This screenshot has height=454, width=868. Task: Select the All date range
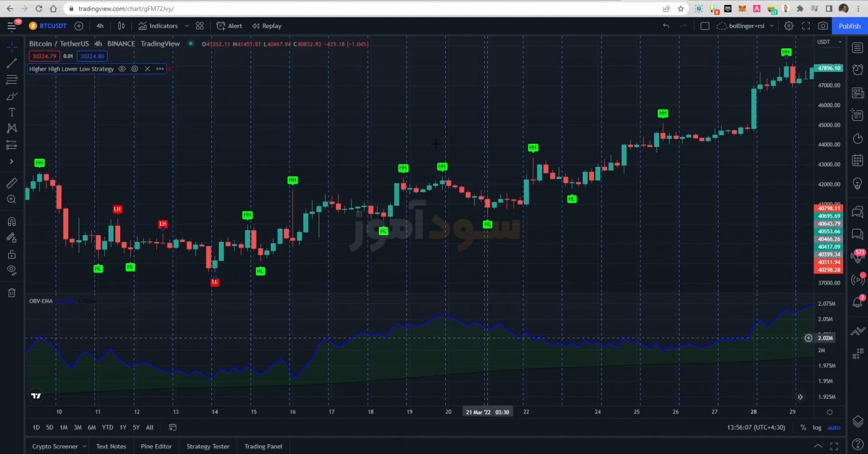149,427
